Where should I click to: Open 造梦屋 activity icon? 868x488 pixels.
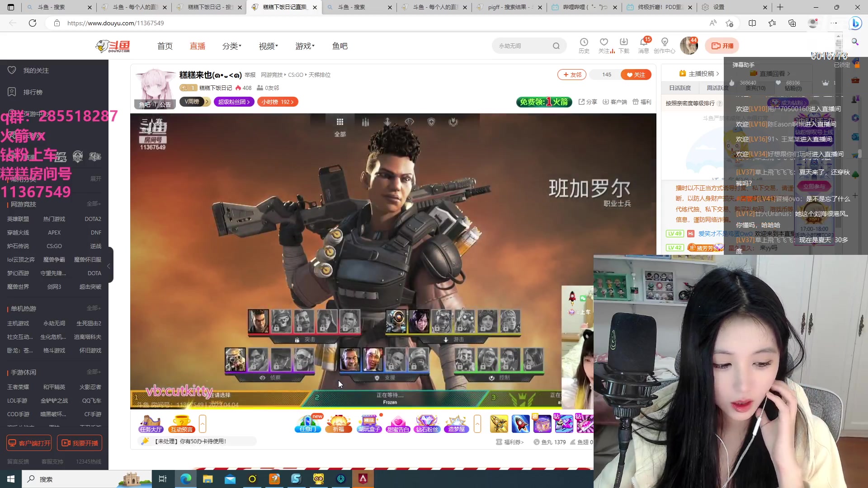point(456,424)
